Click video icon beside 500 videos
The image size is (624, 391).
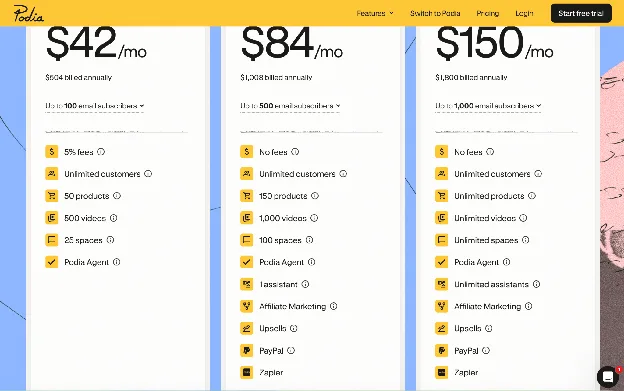tap(51, 218)
